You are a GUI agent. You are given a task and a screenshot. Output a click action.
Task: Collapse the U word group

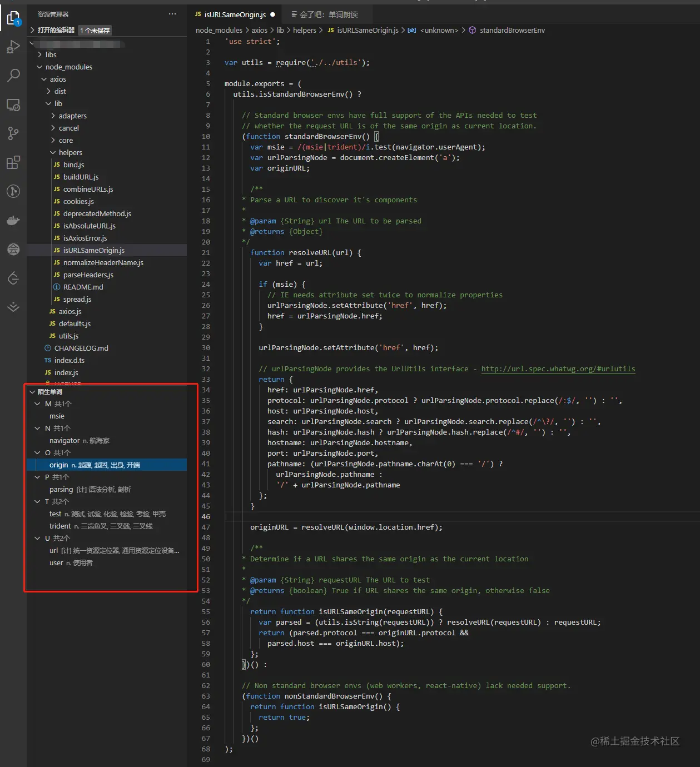(37, 539)
